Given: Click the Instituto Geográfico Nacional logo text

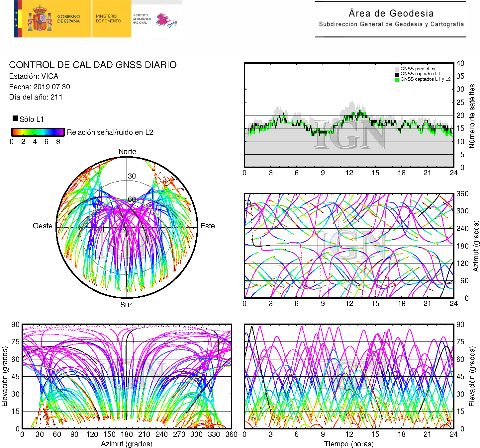Looking at the screenshot, I should pos(142,19).
